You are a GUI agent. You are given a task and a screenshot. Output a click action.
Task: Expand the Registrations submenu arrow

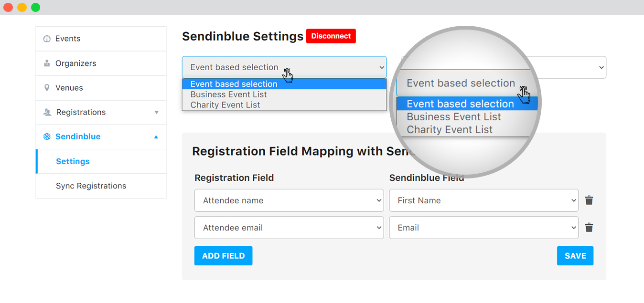click(x=156, y=113)
